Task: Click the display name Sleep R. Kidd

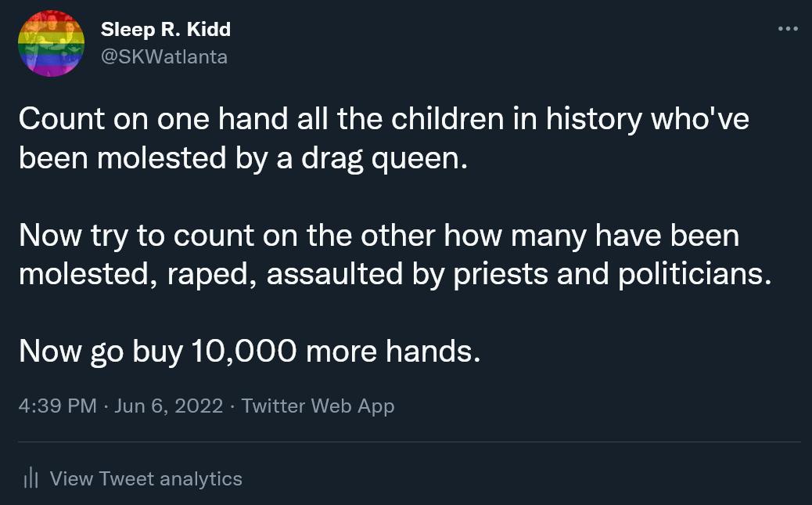Action: coord(166,30)
